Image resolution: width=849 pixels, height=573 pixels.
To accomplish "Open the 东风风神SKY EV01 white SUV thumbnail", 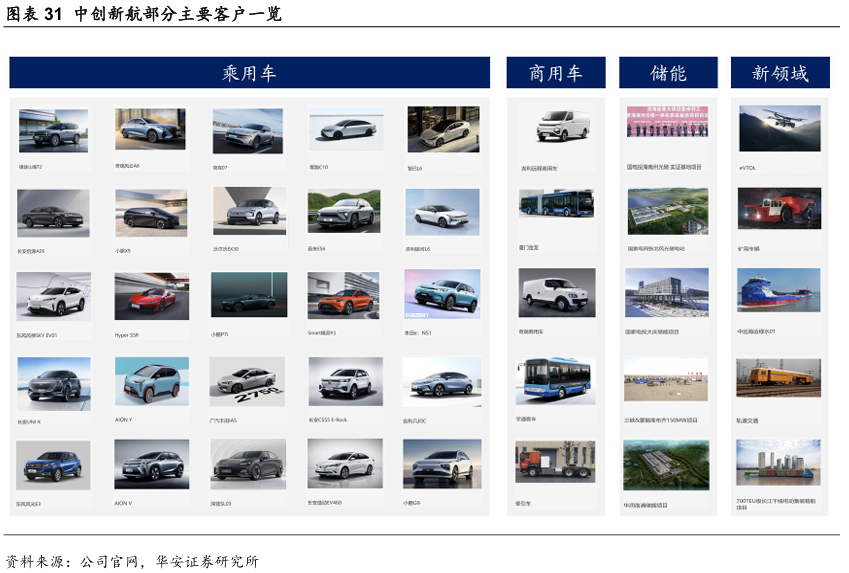I will (54, 296).
